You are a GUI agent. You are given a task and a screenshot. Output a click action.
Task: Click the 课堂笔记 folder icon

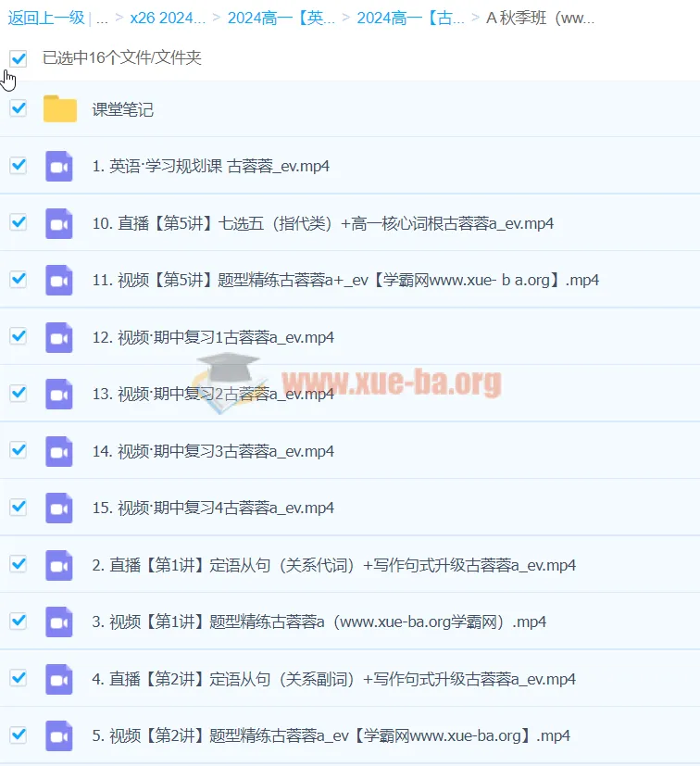[60, 109]
